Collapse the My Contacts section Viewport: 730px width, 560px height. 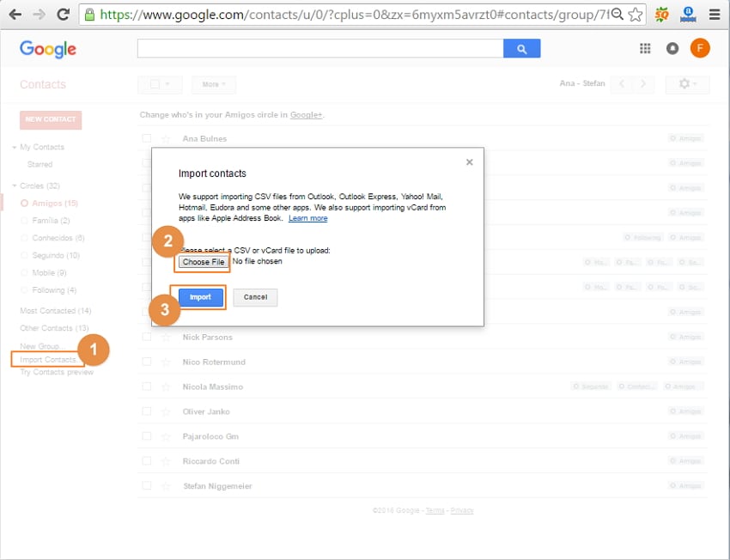tap(15, 147)
